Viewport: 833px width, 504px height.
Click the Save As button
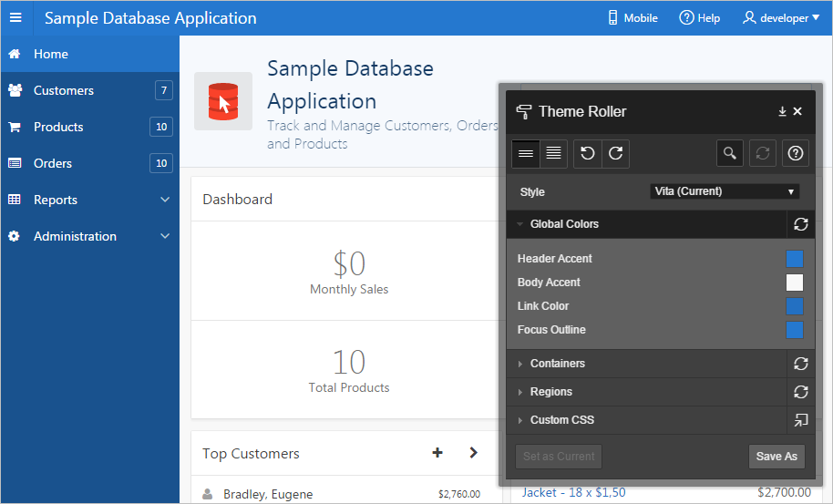(x=776, y=457)
